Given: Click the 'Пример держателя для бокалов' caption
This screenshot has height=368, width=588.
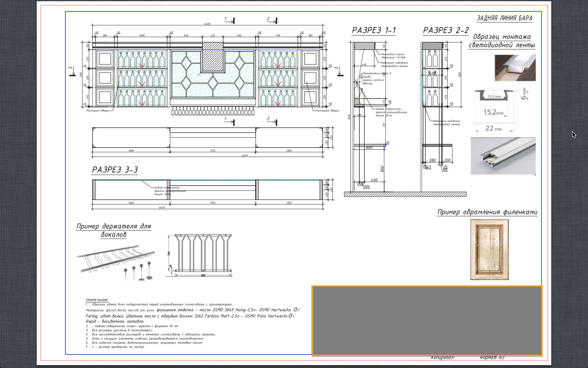Looking at the screenshot, I should coord(114,230).
